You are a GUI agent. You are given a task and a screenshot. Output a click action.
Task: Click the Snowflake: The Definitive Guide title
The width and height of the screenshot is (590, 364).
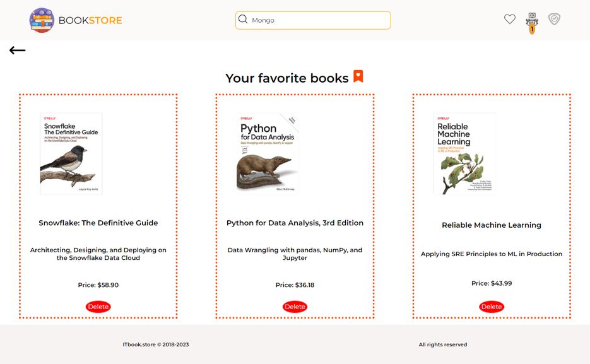(x=98, y=223)
